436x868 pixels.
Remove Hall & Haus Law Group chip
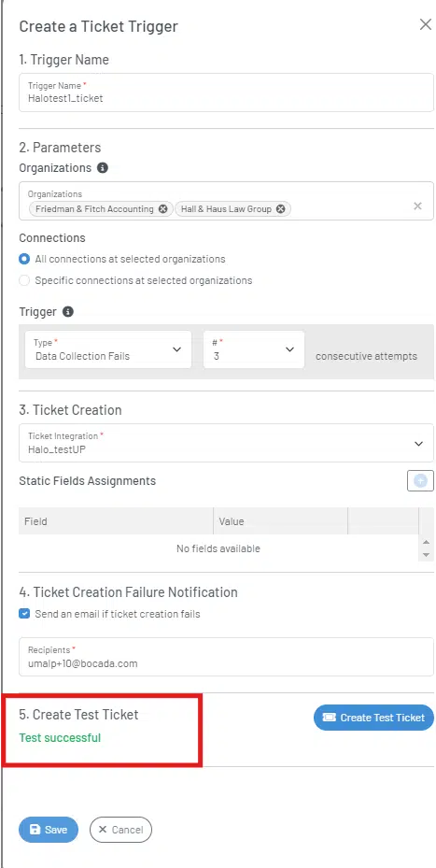pyautogui.click(x=280, y=208)
